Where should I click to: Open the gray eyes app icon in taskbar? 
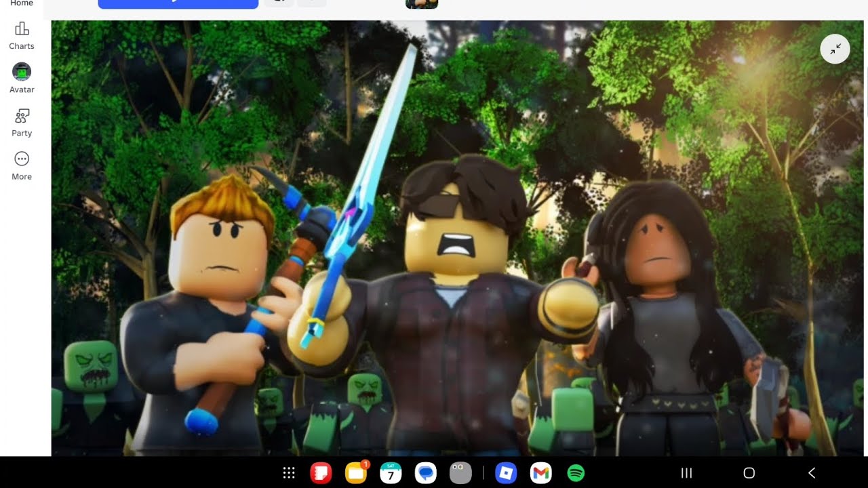click(460, 473)
